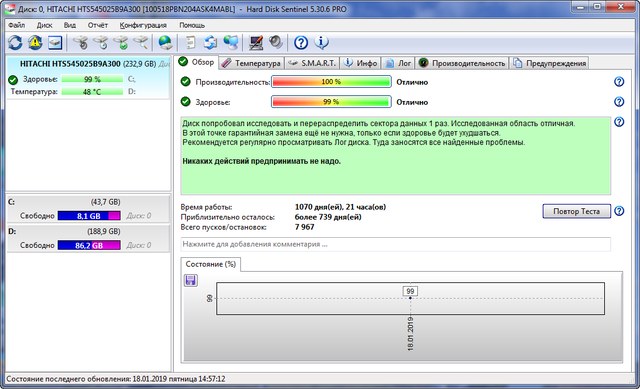Click value '1070 дня(ей), 21 часа(ов)'
This screenshot has width=640, height=389.
pos(340,207)
